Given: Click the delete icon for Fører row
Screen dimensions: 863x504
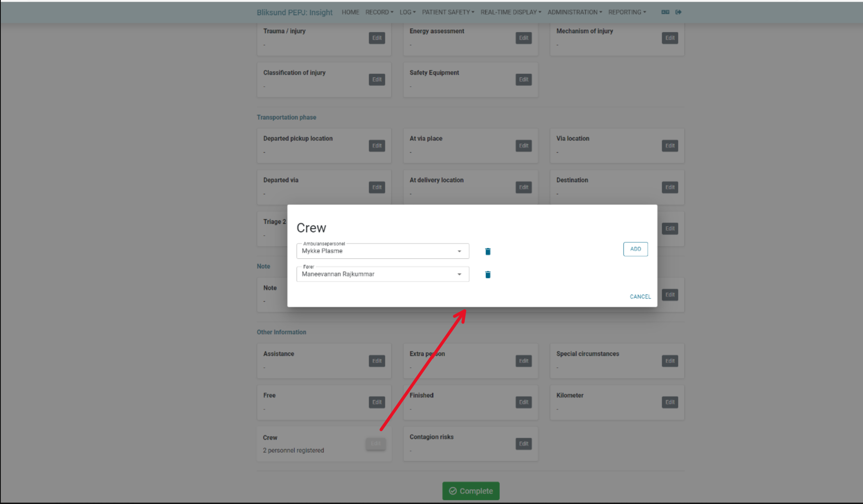Looking at the screenshot, I should tap(487, 274).
